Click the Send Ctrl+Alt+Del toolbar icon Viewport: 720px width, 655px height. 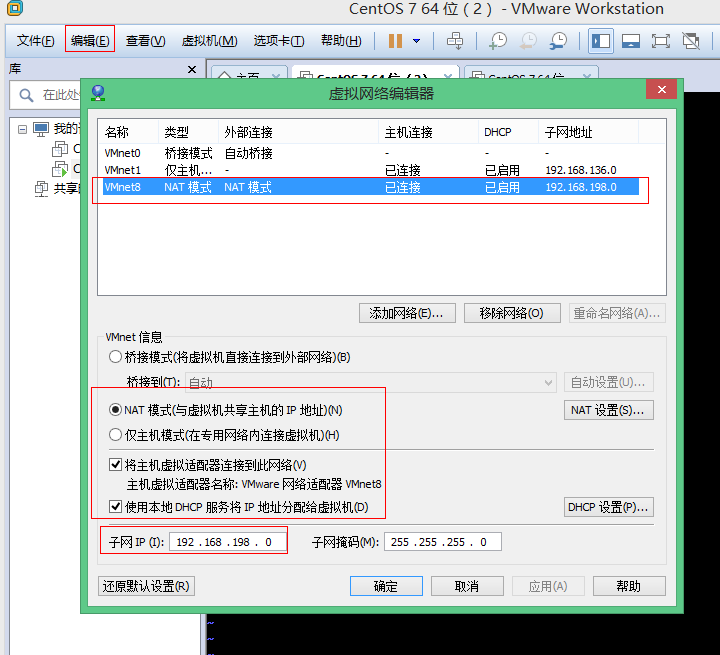pos(455,41)
